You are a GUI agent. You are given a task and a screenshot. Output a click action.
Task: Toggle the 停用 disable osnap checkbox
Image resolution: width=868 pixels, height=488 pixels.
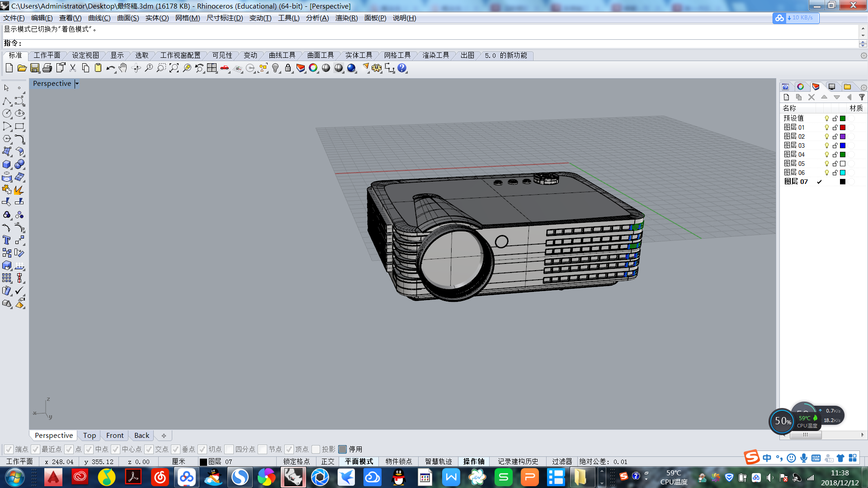[x=343, y=449]
